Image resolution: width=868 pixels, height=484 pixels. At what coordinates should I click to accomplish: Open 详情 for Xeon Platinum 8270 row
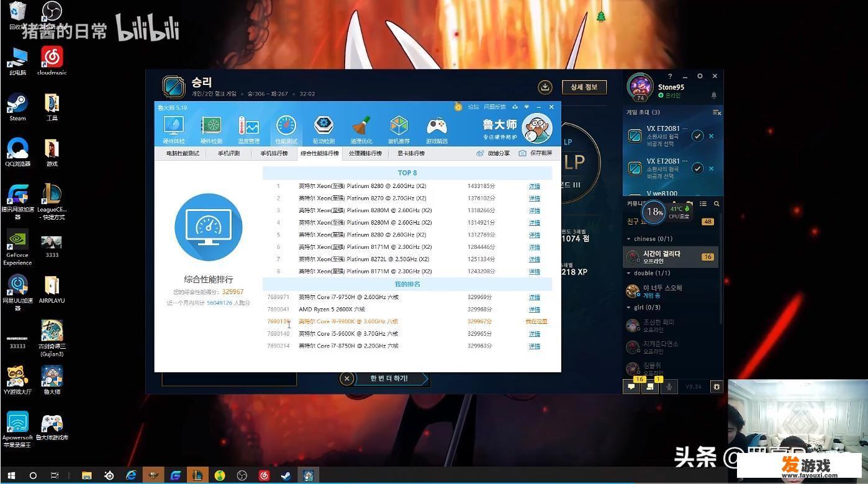tap(534, 199)
